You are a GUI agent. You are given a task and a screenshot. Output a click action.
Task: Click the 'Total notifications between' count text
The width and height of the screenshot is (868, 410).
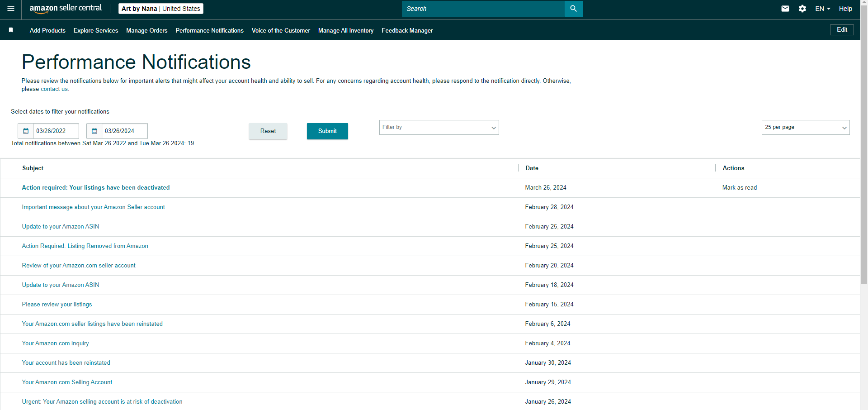tap(103, 143)
